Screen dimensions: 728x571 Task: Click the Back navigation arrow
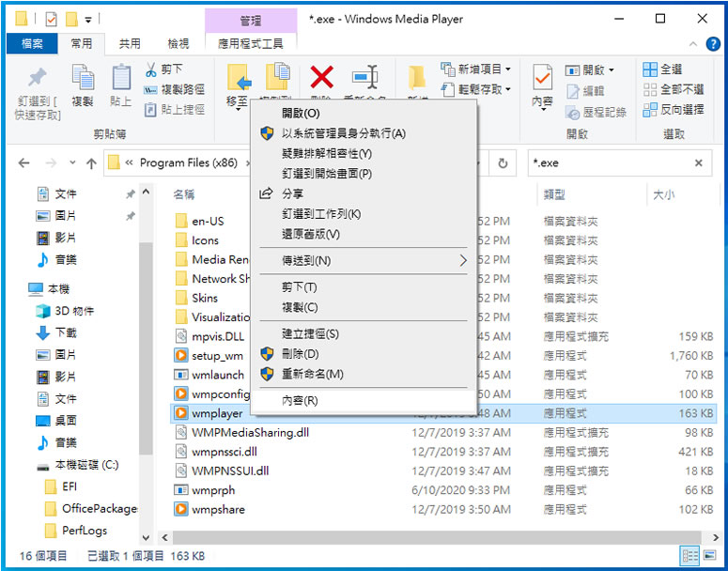point(23,163)
